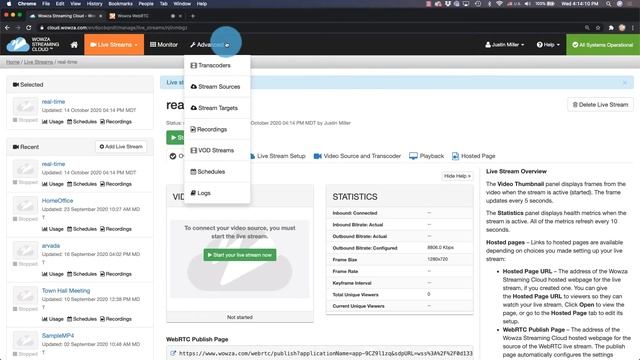Click Recordings for HomeOffice stream
Screen dimensions: 640x360
(116, 229)
